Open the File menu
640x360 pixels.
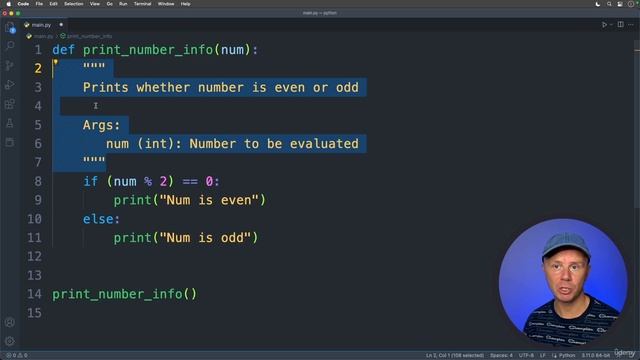pos(39,4)
